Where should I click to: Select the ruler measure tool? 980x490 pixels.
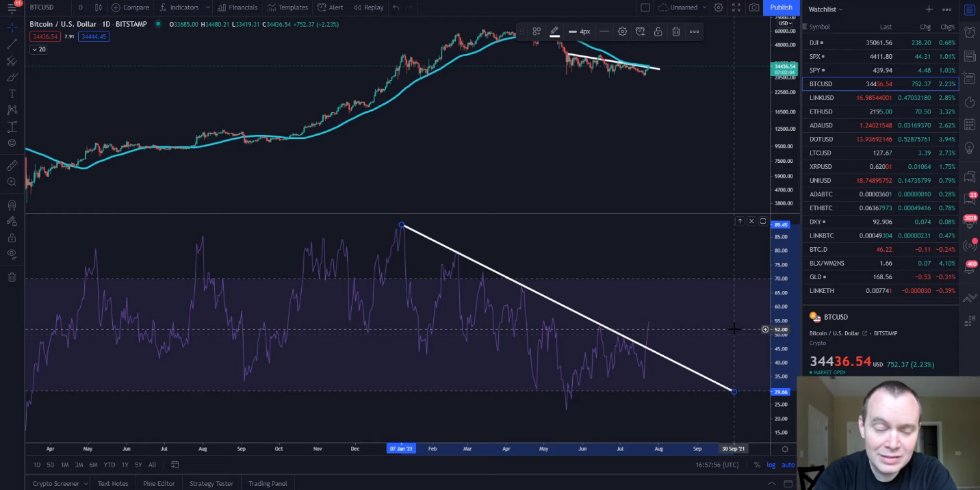[x=12, y=166]
